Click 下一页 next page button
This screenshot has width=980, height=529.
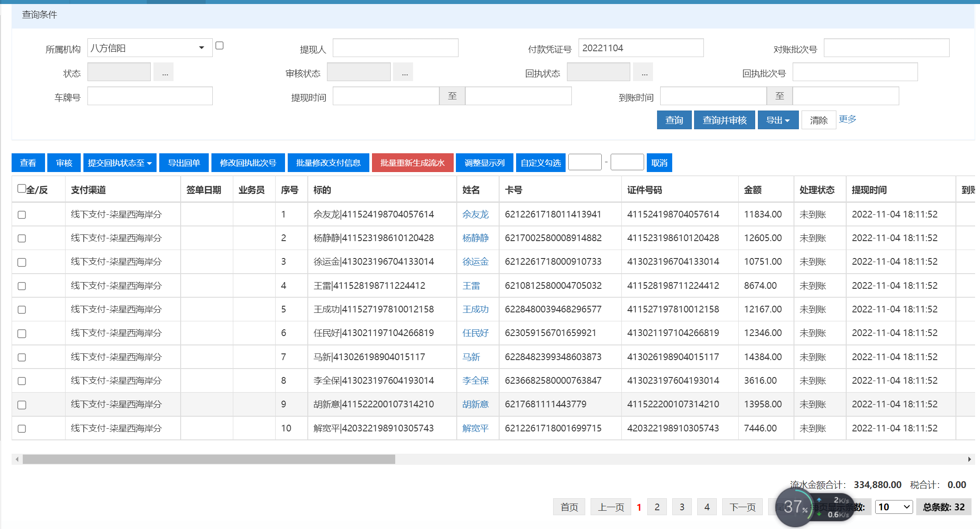pos(742,507)
